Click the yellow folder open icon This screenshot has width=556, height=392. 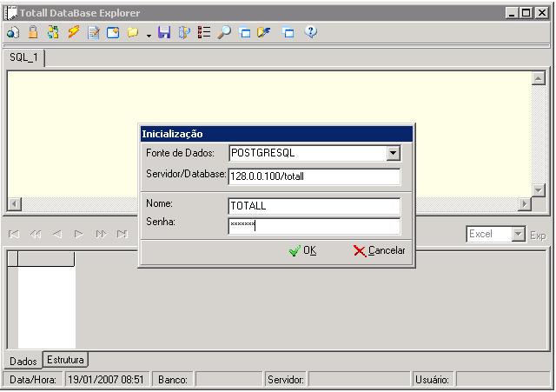point(133,33)
